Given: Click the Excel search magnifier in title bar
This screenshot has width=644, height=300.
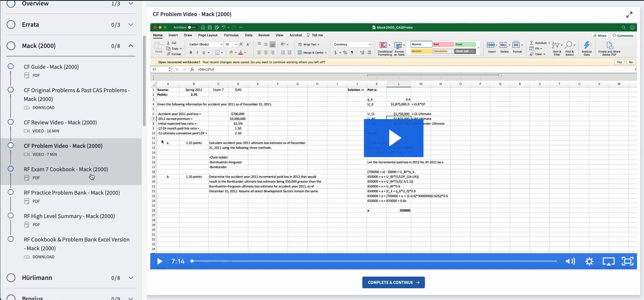Looking at the screenshot, I should click(x=623, y=27).
